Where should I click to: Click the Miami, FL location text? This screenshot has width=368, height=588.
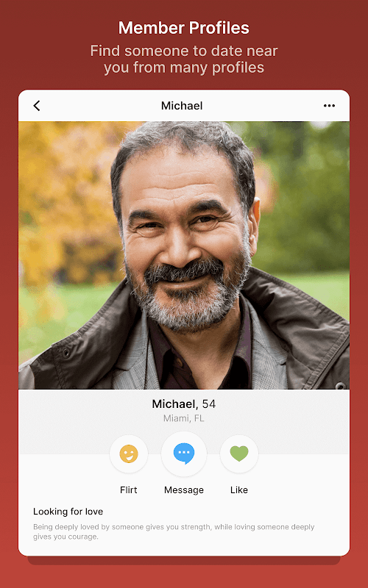pyautogui.click(x=184, y=418)
